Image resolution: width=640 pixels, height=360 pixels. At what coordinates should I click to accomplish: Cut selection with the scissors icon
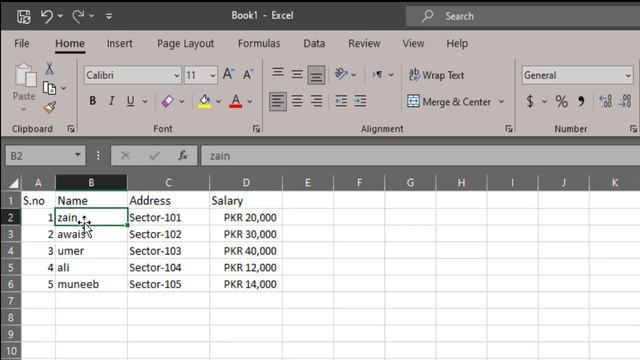tap(49, 69)
